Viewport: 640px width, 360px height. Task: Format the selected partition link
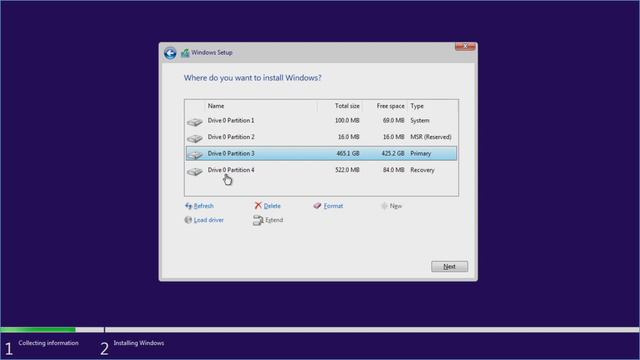coord(333,206)
